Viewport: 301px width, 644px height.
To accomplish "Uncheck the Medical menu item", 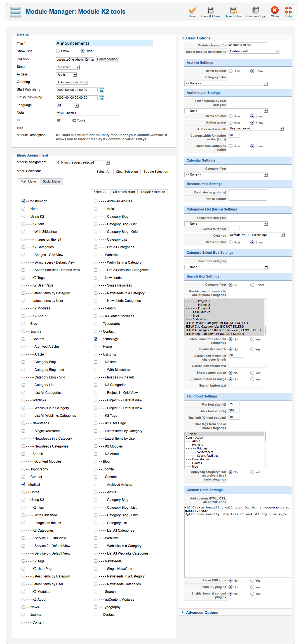I will pyautogui.click(x=23, y=484).
